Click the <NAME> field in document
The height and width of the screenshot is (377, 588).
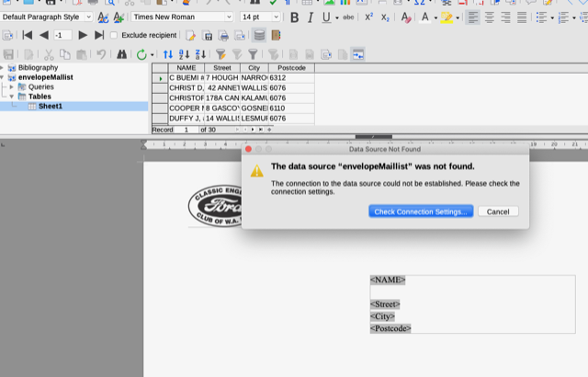click(x=388, y=280)
